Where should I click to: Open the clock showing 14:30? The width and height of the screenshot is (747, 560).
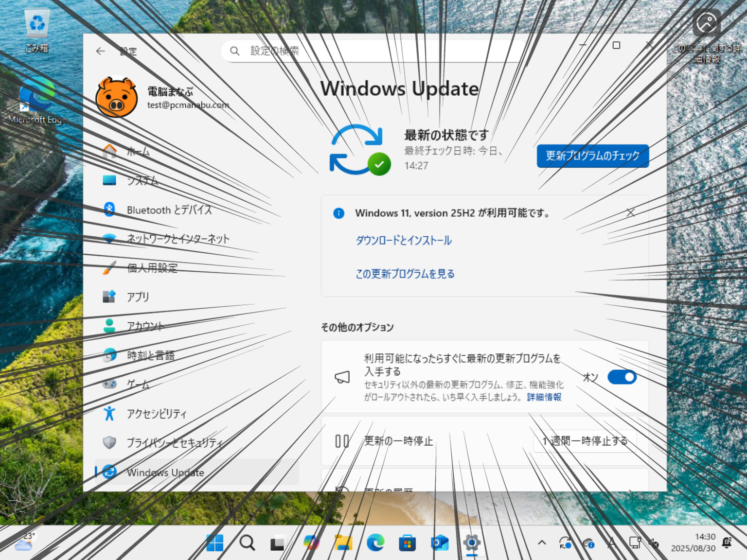[x=693, y=542]
